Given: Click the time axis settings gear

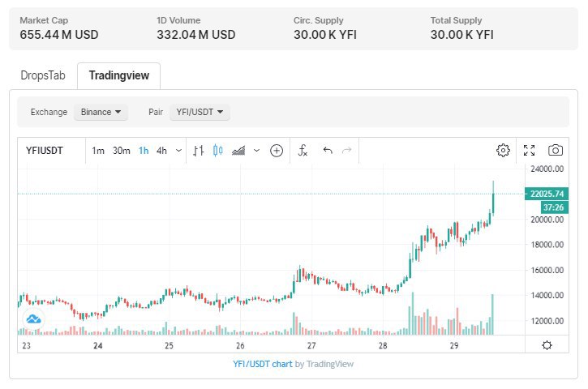Looking at the screenshot, I should coord(547,345).
